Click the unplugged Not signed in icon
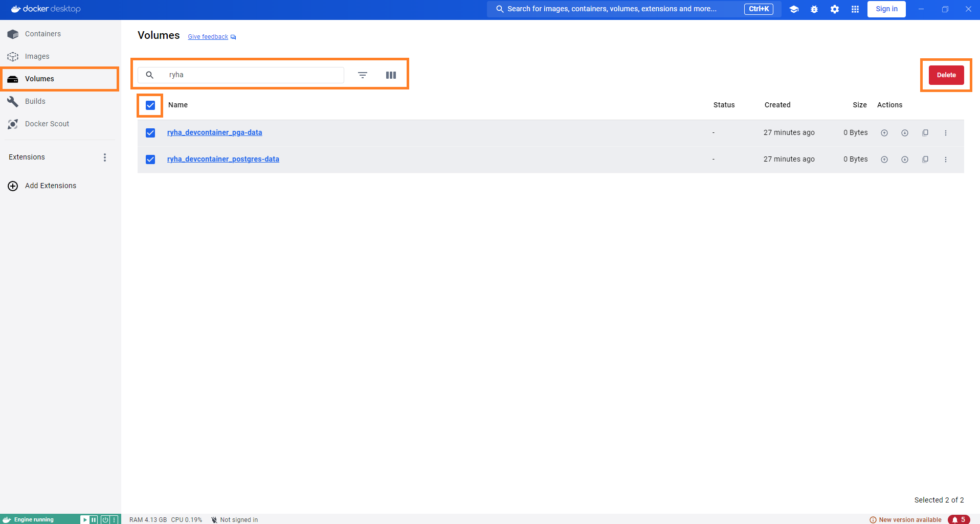 pos(214,520)
